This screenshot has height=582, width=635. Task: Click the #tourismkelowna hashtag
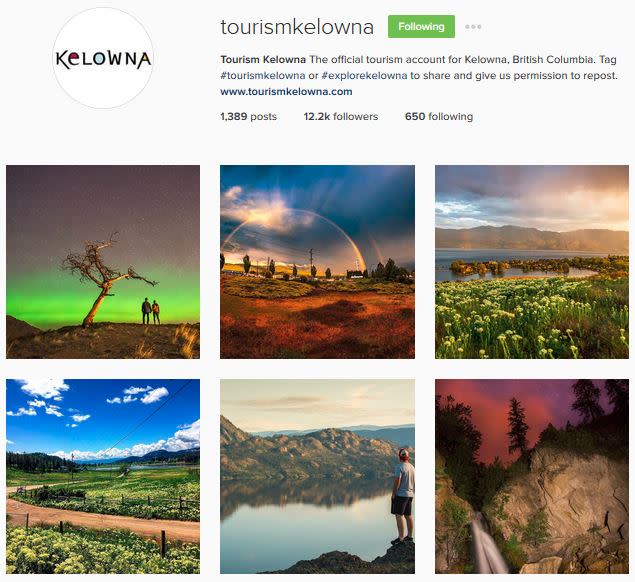click(x=263, y=76)
